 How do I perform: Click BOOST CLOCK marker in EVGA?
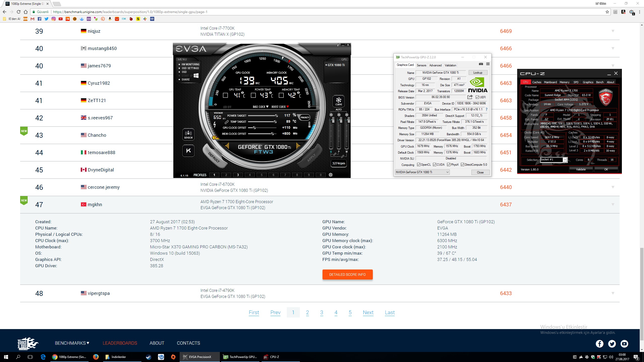(280, 107)
